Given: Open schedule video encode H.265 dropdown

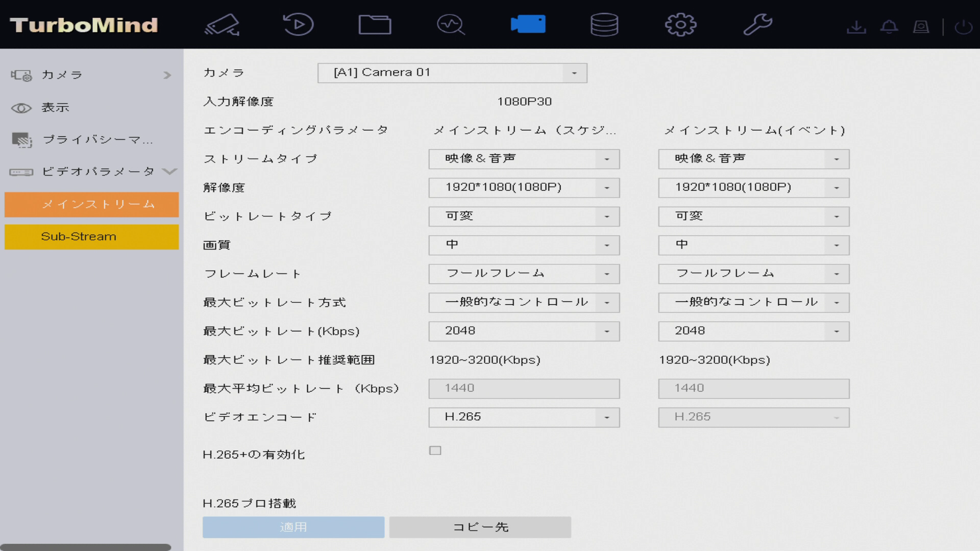Looking at the screenshot, I should point(524,417).
